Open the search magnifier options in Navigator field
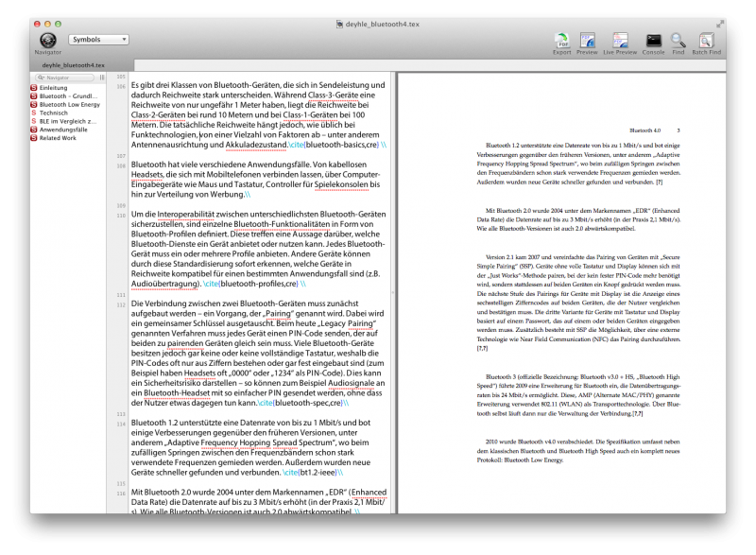756x555 pixels. coord(41,78)
